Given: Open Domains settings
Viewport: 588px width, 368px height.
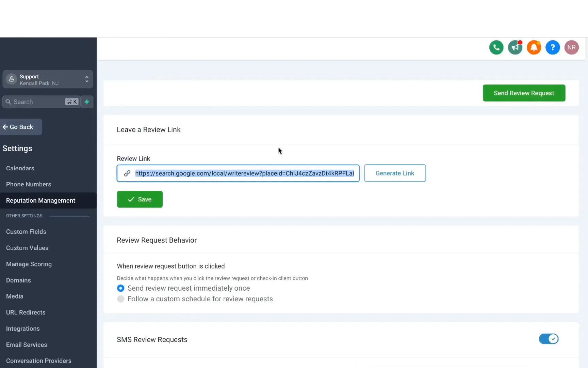Looking at the screenshot, I should tap(18, 280).
